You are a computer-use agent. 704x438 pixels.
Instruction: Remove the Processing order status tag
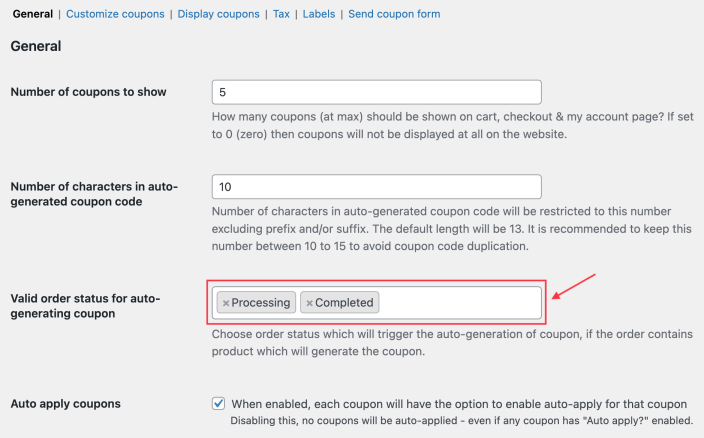pos(226,303)
